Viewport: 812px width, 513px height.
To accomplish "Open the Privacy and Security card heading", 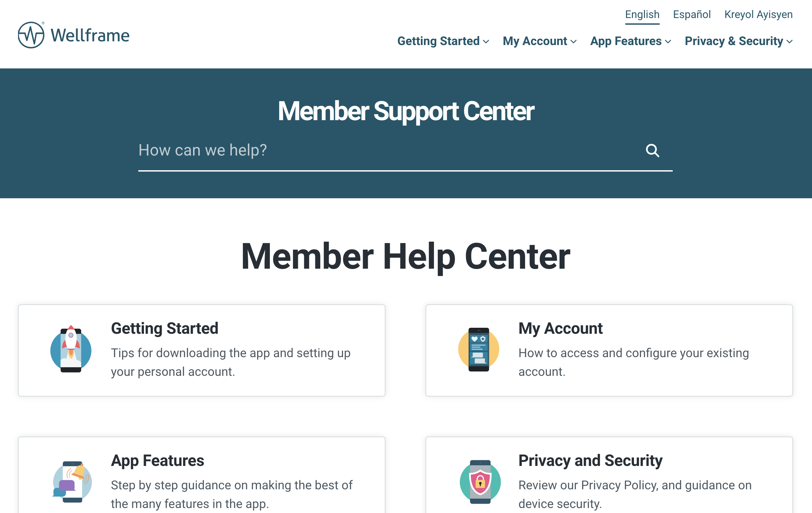I will (591, 460).
